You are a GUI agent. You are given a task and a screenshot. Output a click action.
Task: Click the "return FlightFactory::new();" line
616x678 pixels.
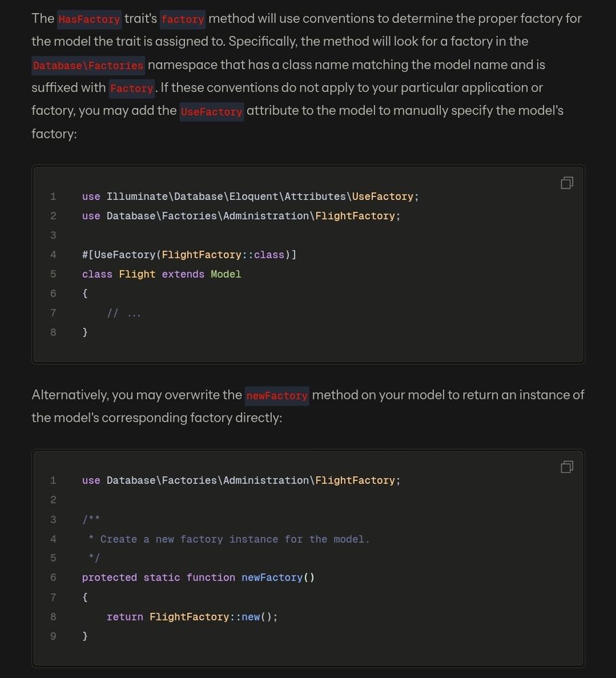[x=192, y=617]
